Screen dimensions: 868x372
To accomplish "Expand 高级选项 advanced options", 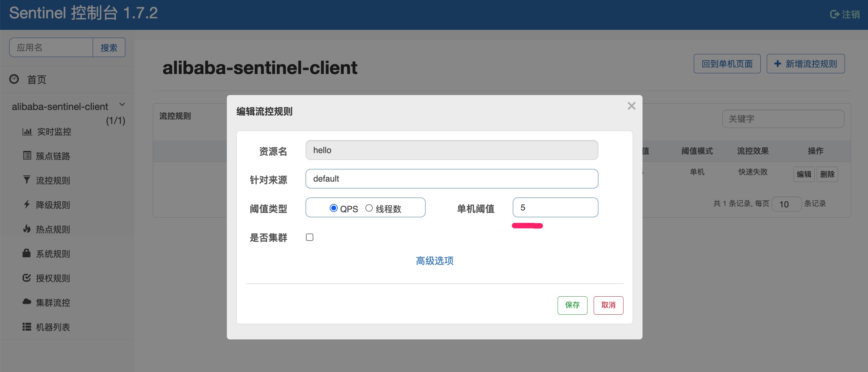I will pos(435,261).
